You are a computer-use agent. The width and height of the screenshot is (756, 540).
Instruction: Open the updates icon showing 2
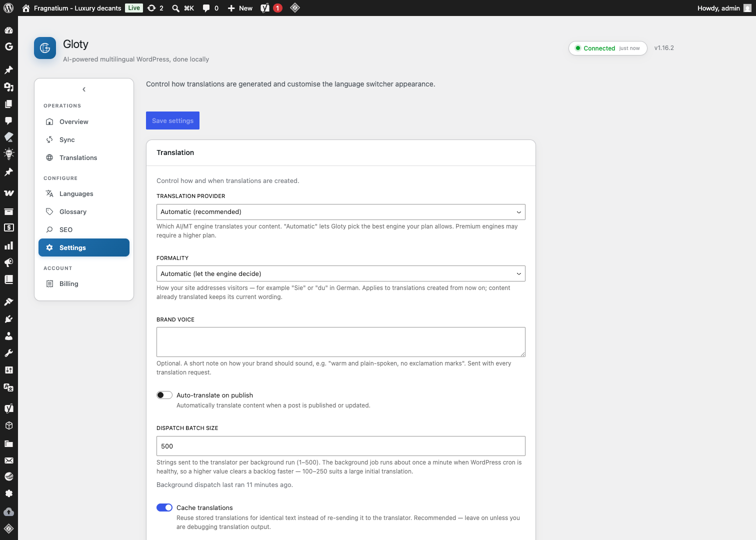point(155,8)
